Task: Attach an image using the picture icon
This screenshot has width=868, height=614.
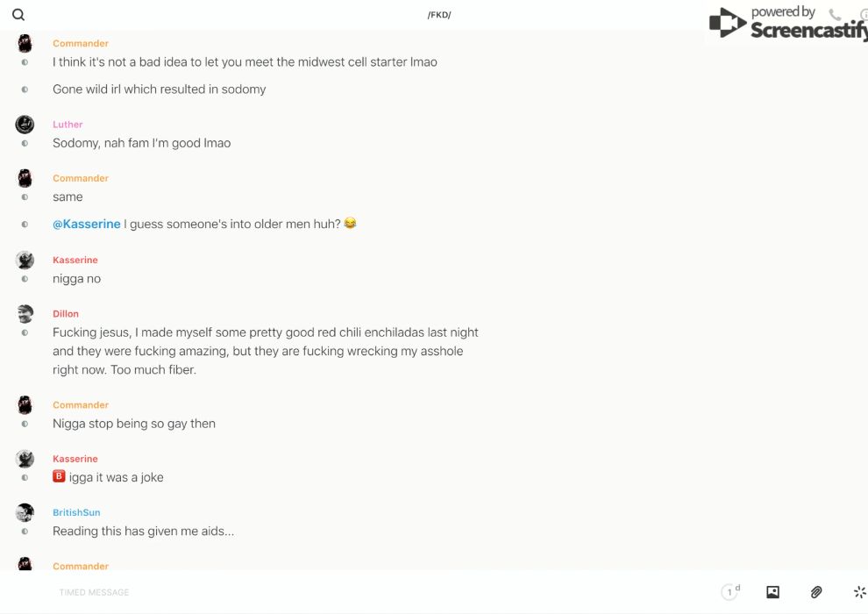Action: [772, 592]
